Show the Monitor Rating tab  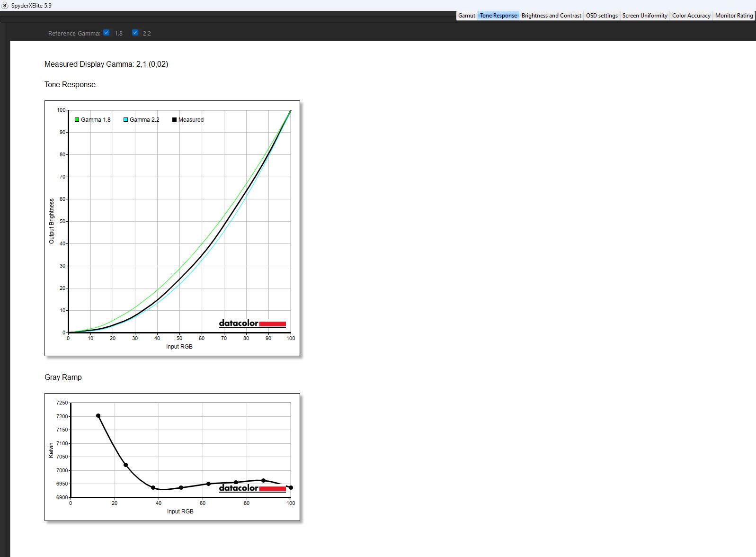click(733, 16)
